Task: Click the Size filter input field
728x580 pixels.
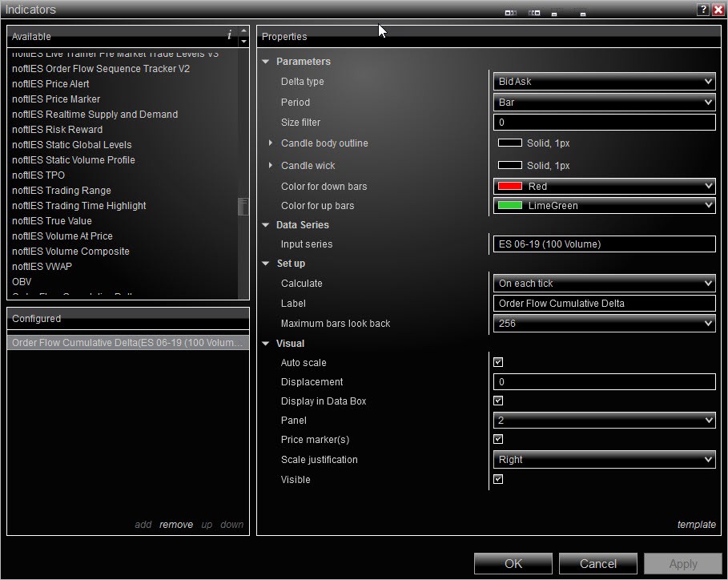Action: [x=605, y=123]
